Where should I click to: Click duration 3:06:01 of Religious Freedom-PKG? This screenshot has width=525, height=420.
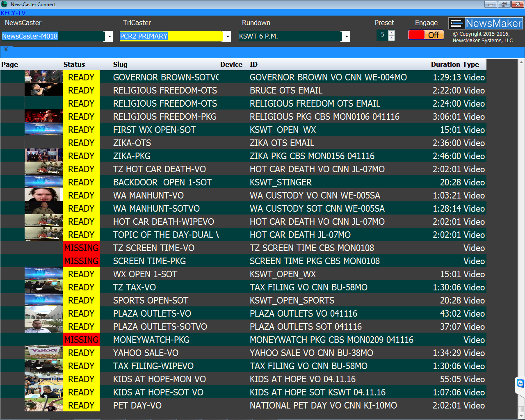click(x=447, y=116)
